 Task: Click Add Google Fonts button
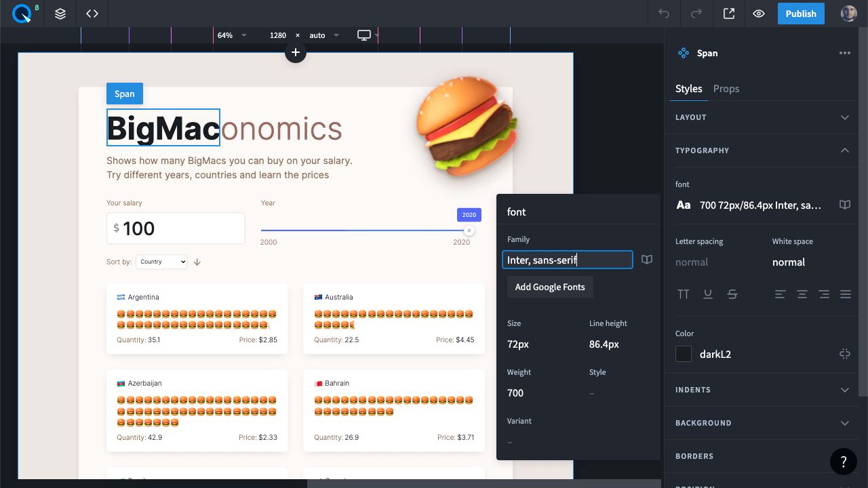(550, 287)
